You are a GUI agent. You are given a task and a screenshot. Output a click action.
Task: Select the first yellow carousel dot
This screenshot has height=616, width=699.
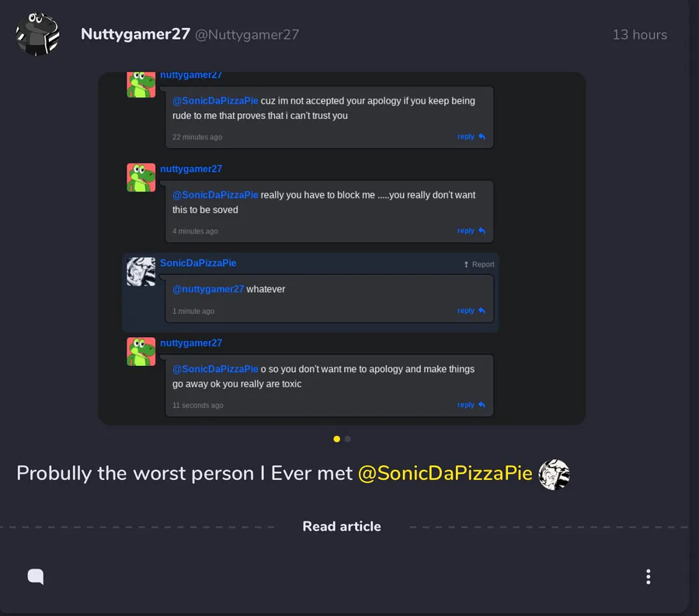click(x=336, y=439)
